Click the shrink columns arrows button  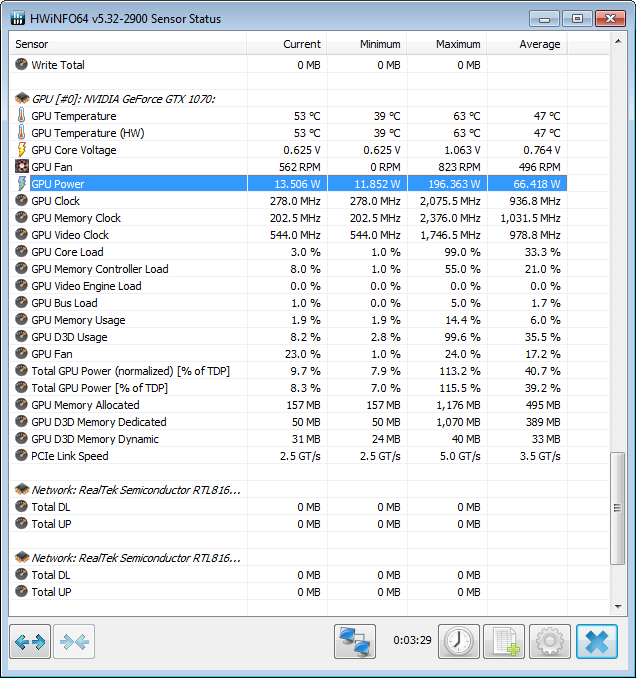pyautogui.click(x=74, y=642)
